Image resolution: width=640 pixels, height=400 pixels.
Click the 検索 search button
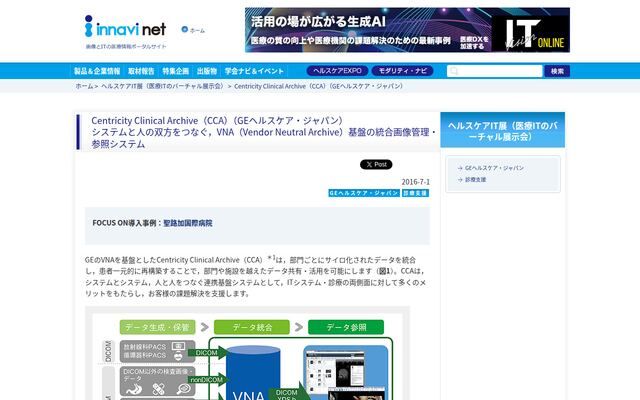click(557, 71)
